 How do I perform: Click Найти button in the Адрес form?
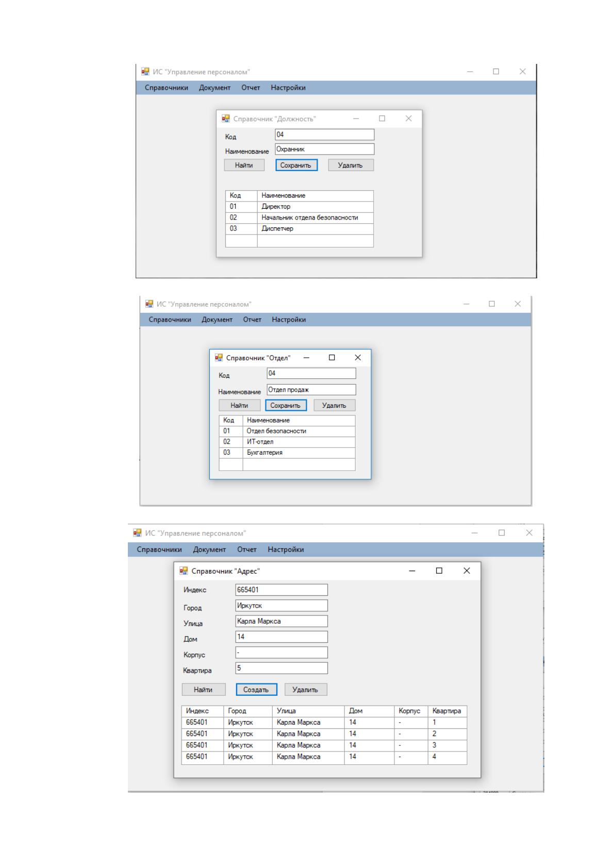click(x=204, y=690)
